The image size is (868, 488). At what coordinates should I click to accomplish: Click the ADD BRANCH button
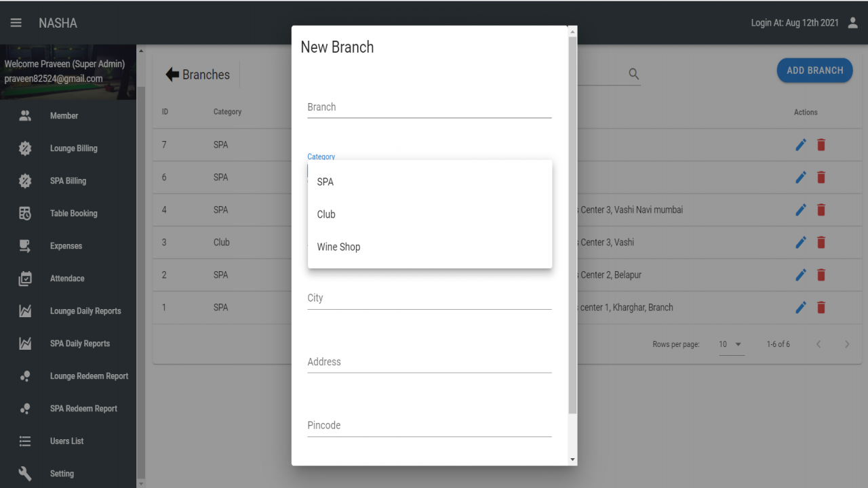814,70
